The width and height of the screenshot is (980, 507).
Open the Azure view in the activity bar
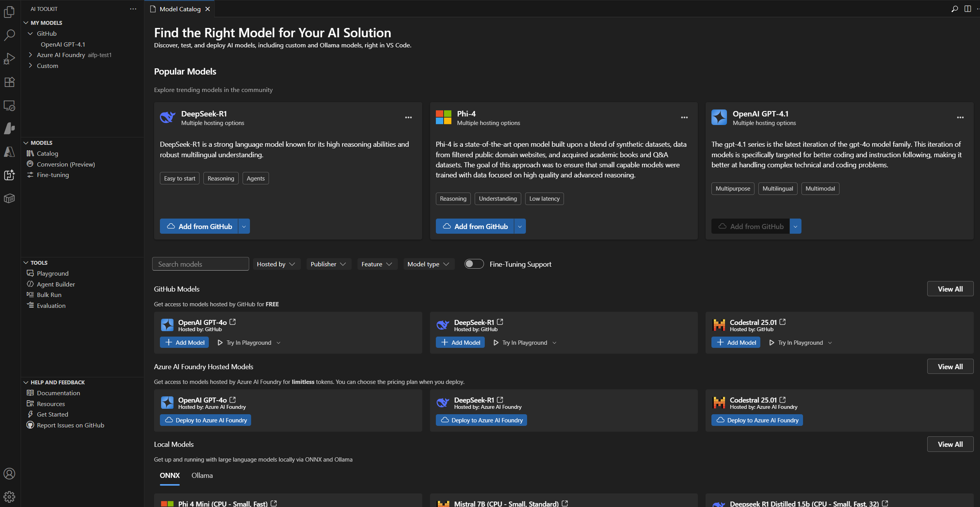click(x=9, y=152)
